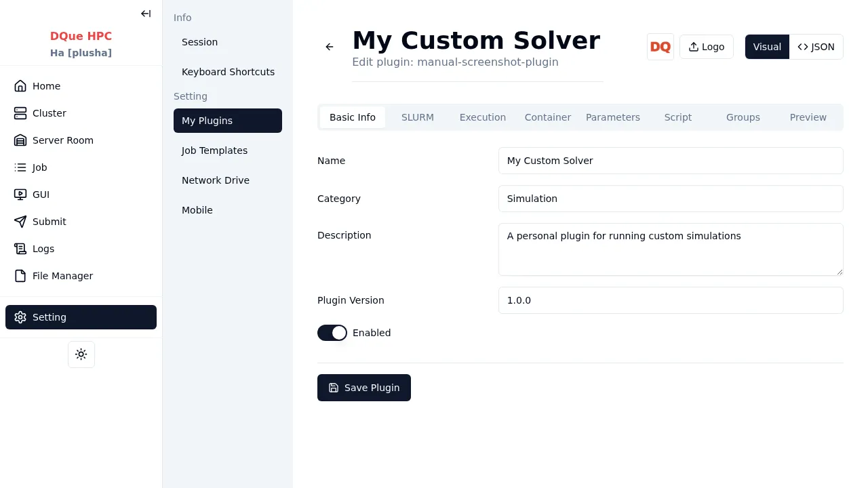Screen dimensions: 868x488
Task: Open Job Templates settings page
Action: pyautogui.click(x=214, y=150)
